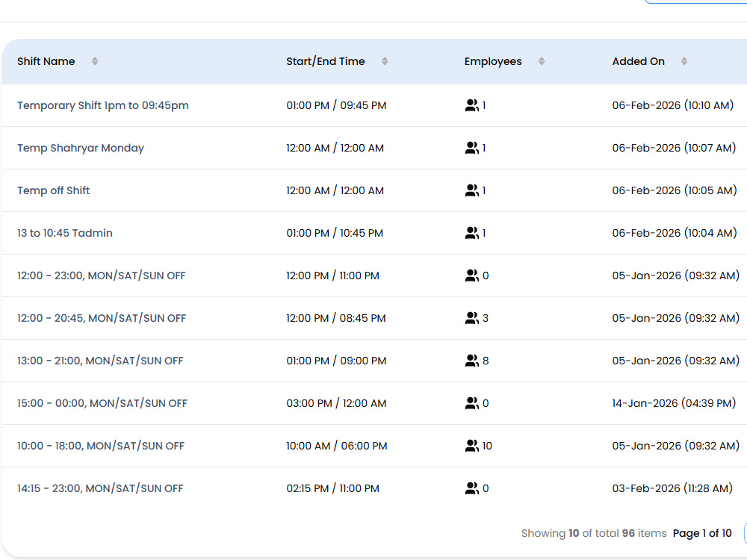Select time cell 12:00 PM / 08:45 PM
Image resolution: width=747 pixels, height=560 pixels.
[336, 318]
